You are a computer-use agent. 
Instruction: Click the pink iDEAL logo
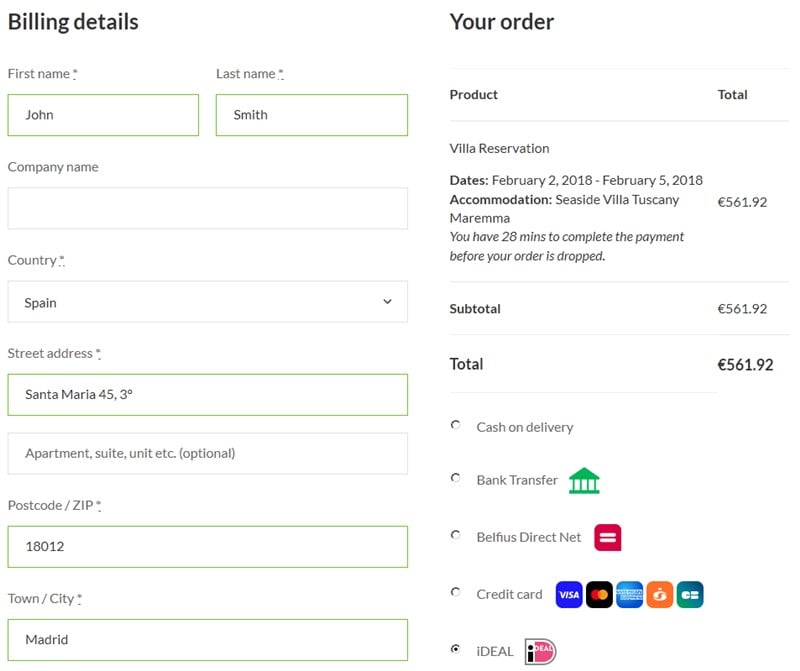click(x=540, y=651)
